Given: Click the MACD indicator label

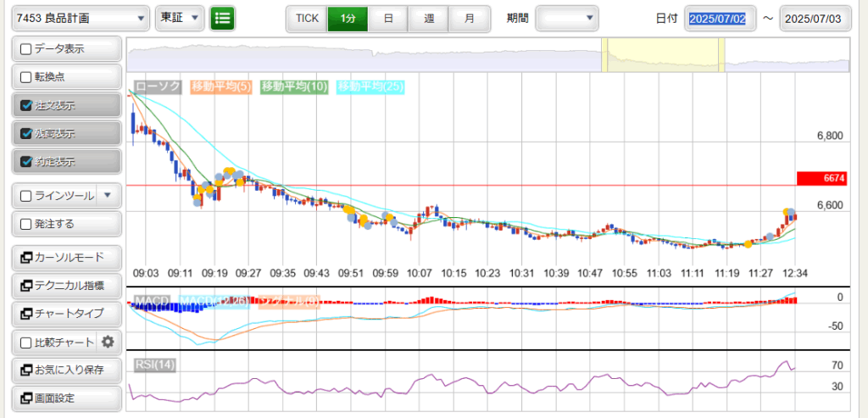Looking at the screenshot, I should (152, 301).
